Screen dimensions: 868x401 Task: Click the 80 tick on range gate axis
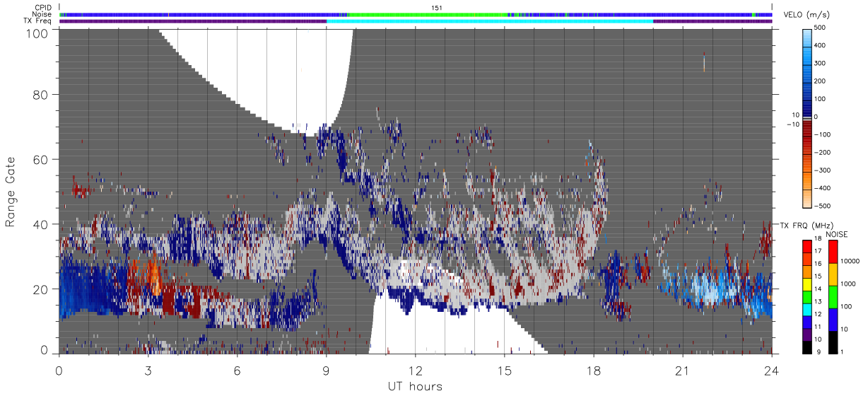(40, 94)
